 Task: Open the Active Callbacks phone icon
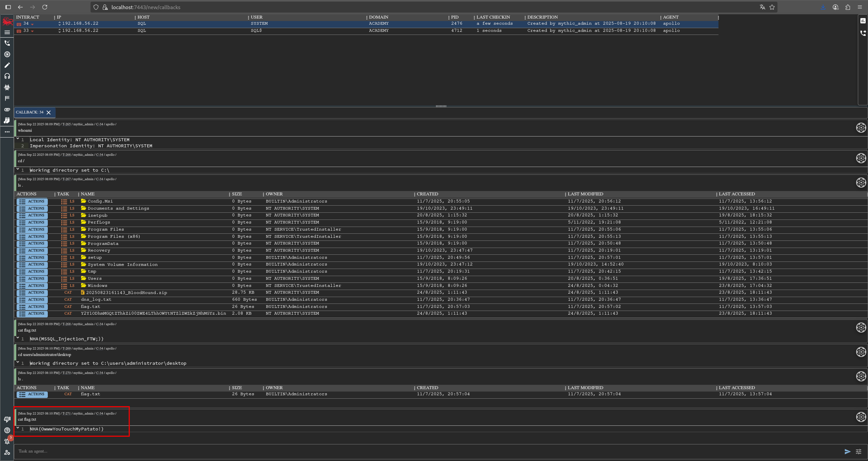point(7,43)
